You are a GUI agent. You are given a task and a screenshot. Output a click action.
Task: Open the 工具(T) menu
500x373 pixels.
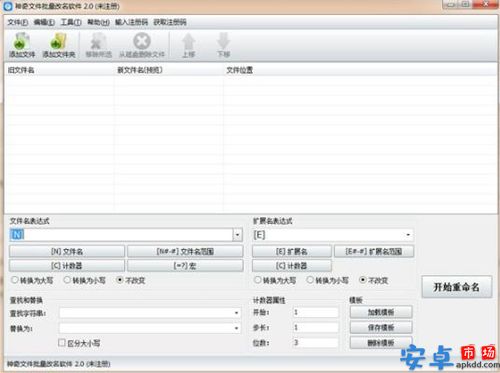click(x=71, y=22)
